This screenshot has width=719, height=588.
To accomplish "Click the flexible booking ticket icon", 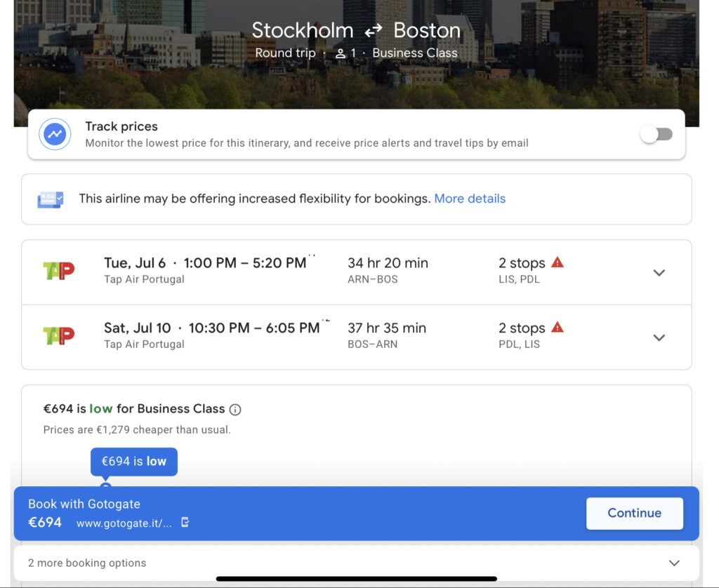I will coord(51,199).
